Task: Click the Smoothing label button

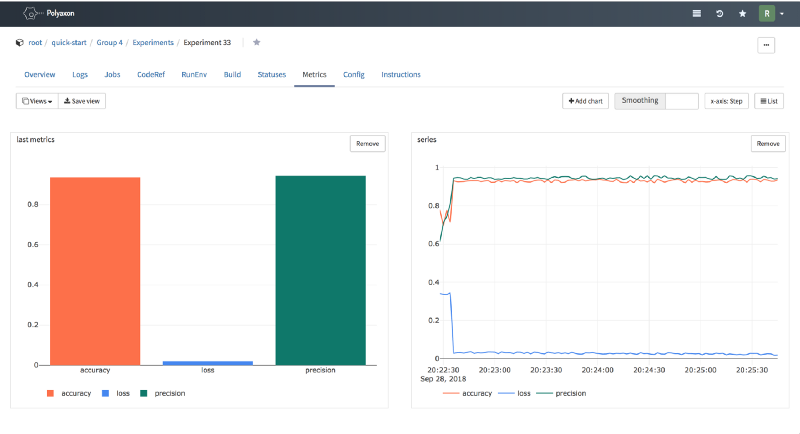Action: [640, 101]
